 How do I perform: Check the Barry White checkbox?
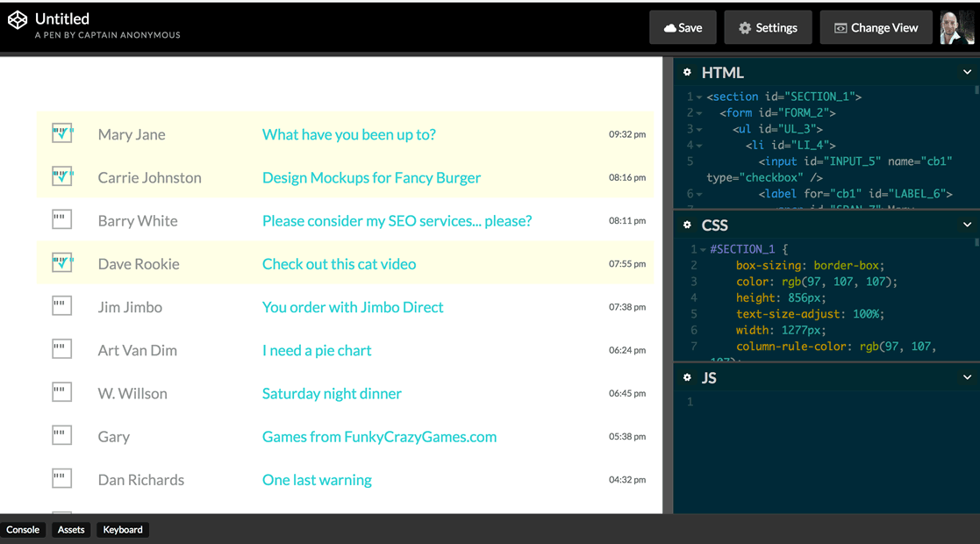61,220
